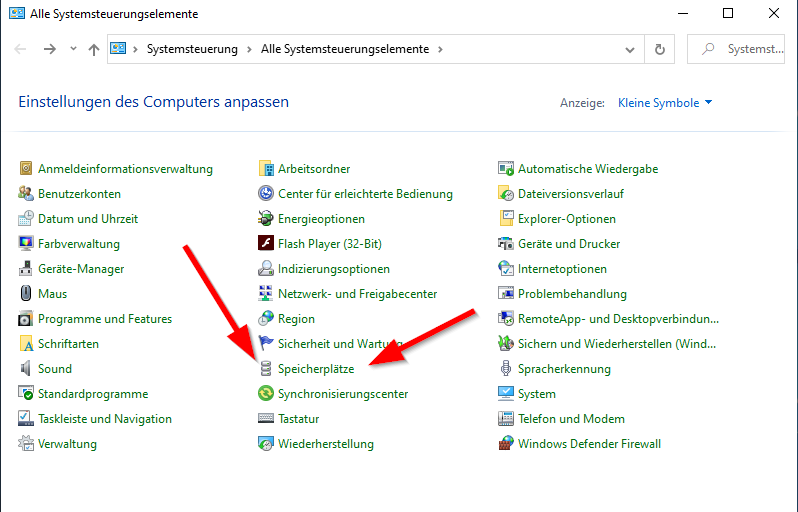Click the control panel icon in address bar
This screenshot has width=798, height=512.
(x=118, y=48)
